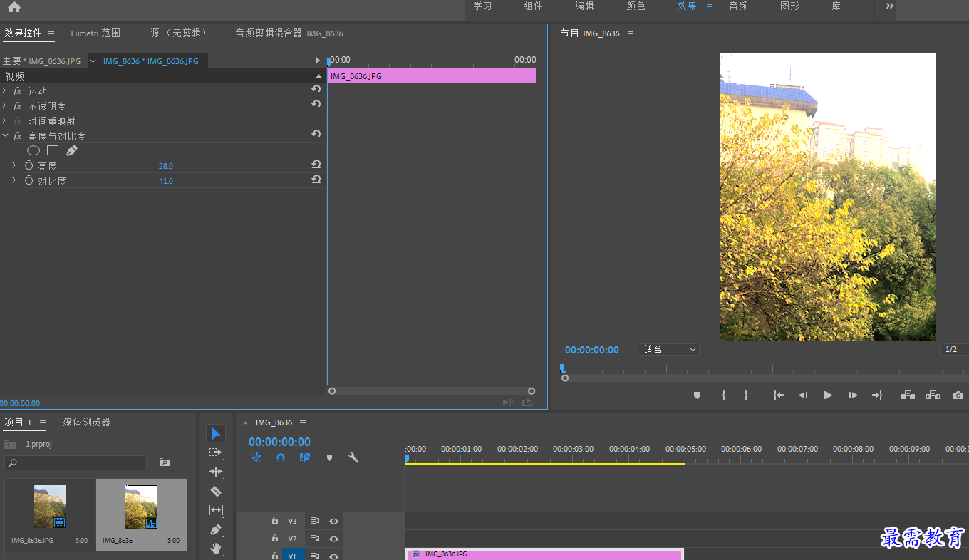969x560 pixels.
Task: Toggle linked selection in timeline
Action: (x=305, y=458)
